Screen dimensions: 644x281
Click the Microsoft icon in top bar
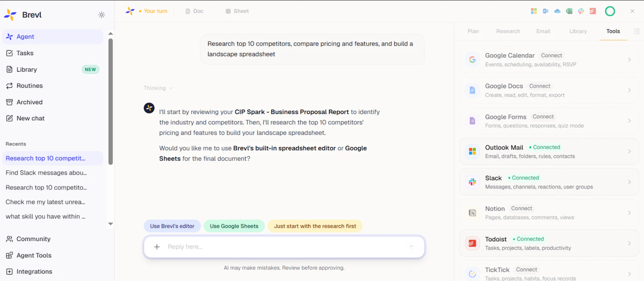534,11
